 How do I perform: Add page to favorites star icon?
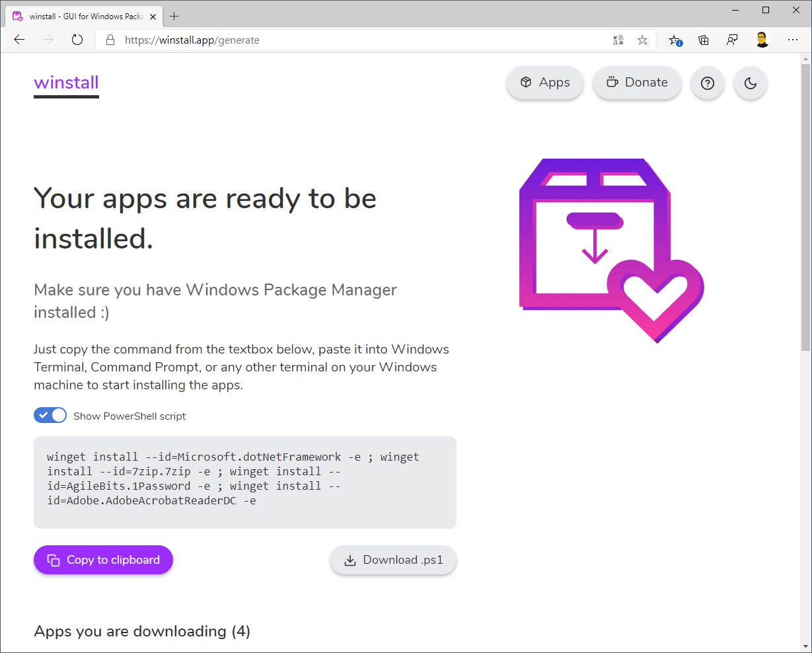point(642,40)
